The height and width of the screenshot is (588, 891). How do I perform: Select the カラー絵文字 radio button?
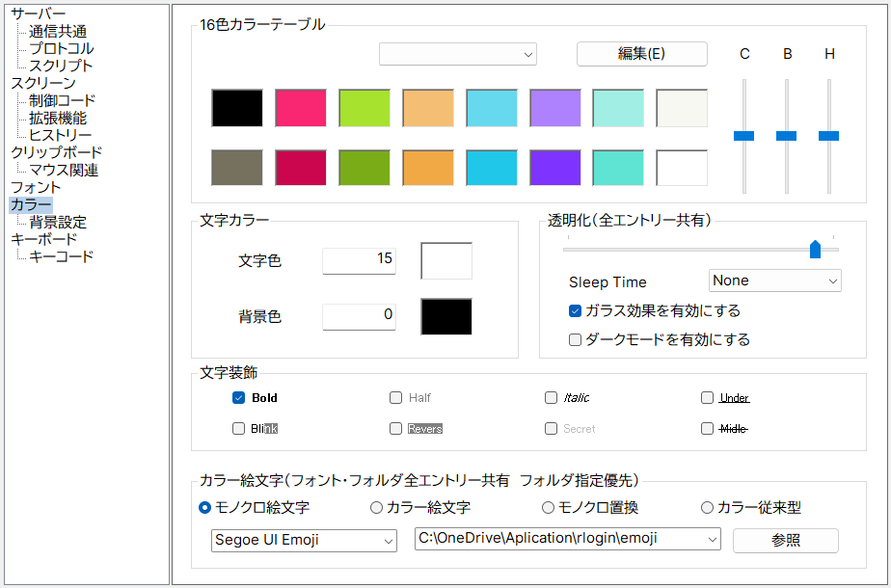click(x=377, y=507)
